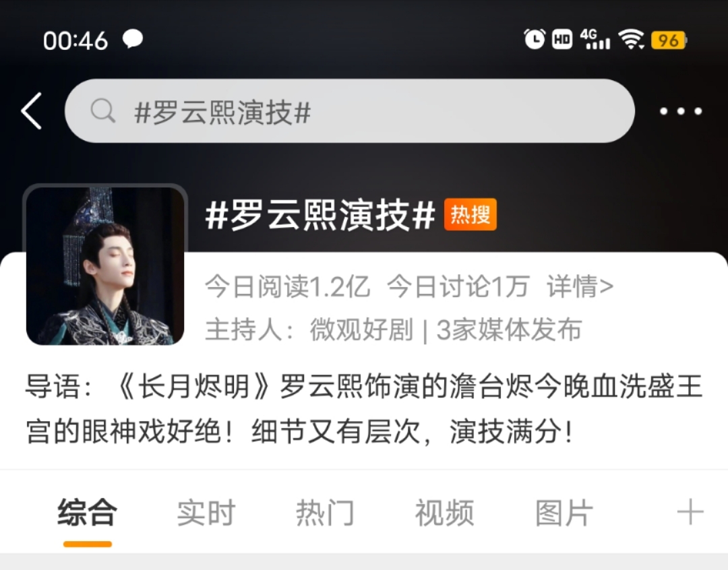The height and width of the screenshot is (570, 728).
Task: Open host 微观好剧 profile link
Action: (x=361, y=329)
